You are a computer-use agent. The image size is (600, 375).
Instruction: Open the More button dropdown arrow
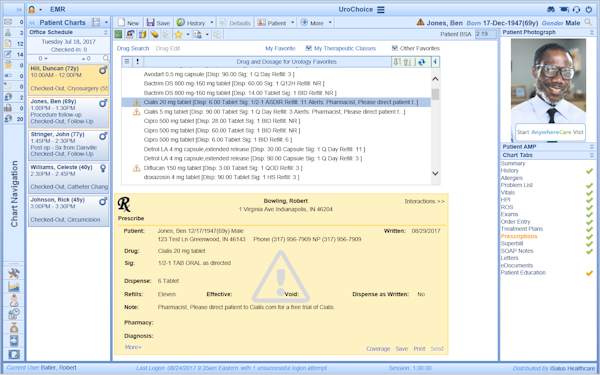pos(330,23)
